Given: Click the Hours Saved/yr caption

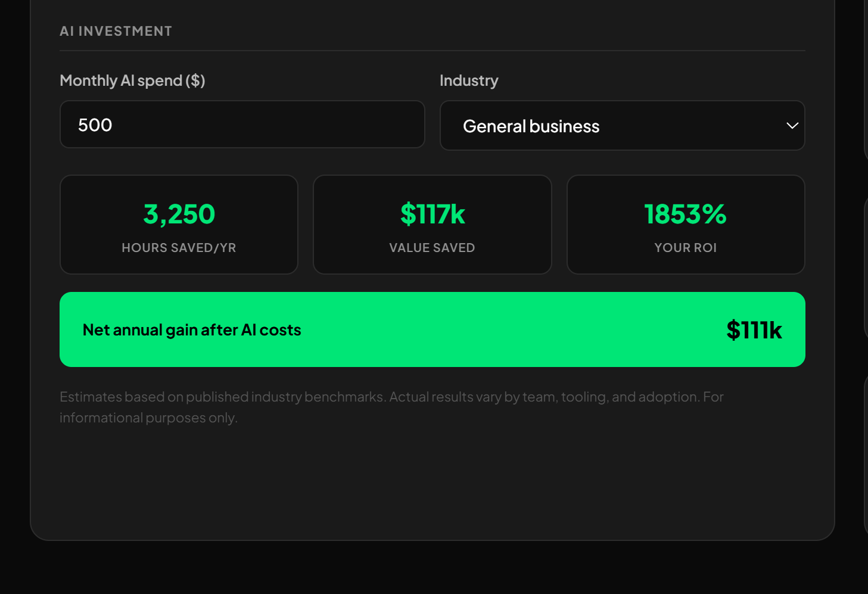Looking at the screenshot, I should 179,247.
